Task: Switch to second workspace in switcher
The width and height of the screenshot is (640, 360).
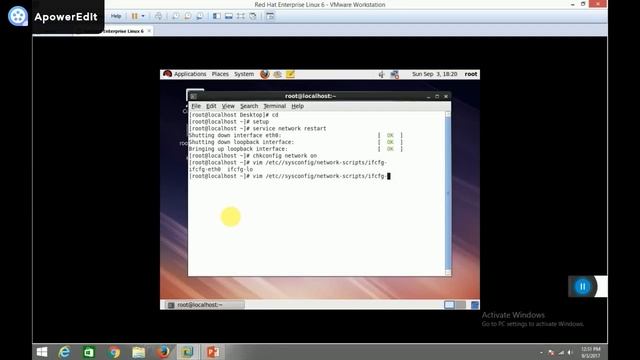Action: pyautogui.click(x=460, y=305)
